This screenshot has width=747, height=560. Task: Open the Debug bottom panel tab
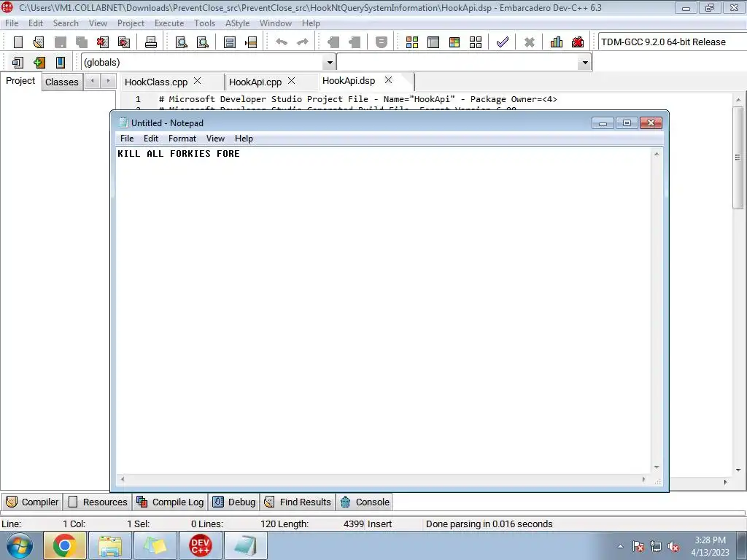(234, 502)
